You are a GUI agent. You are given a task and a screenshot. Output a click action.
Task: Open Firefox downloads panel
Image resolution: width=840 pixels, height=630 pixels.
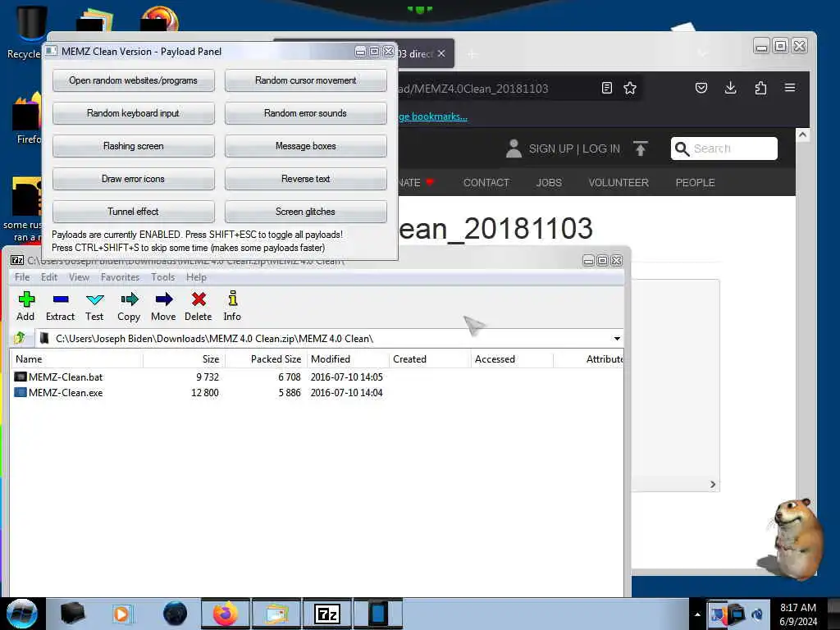tap(730, 88)
